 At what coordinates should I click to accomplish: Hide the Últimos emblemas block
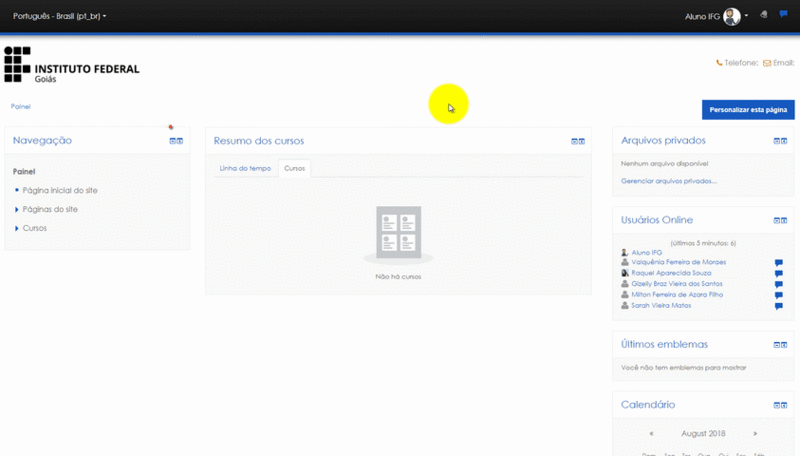[777, 345]
